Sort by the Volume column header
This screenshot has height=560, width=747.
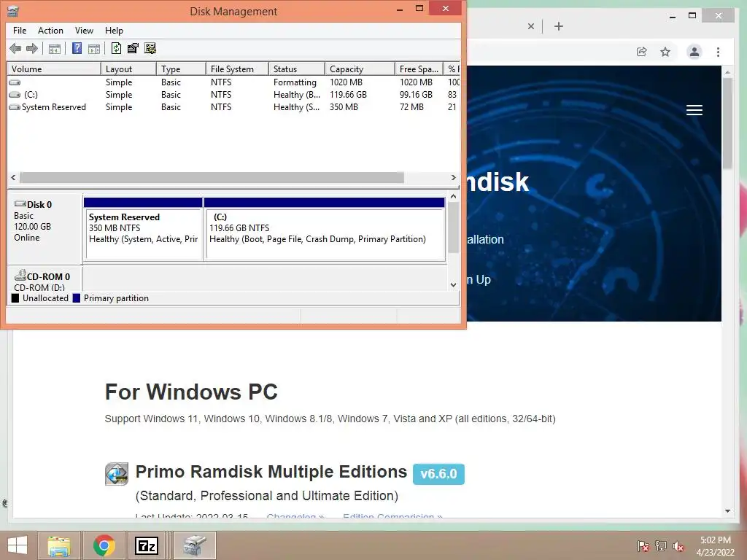point(54,69)
